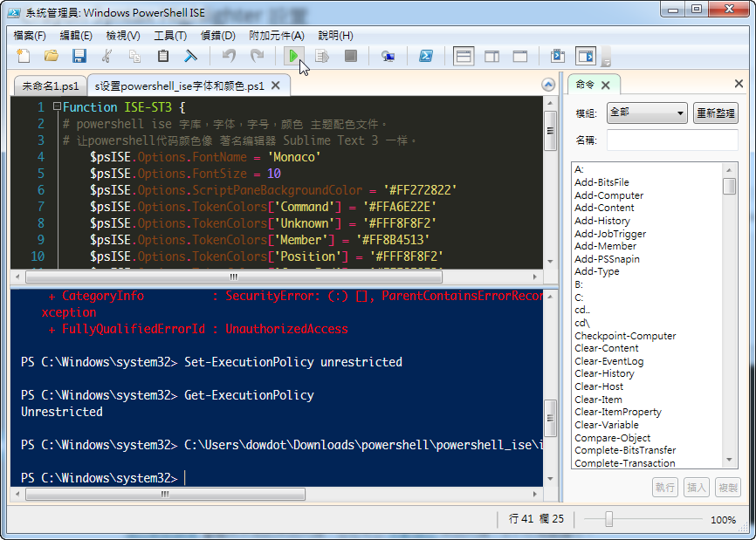Switch to the 未命名1.ps1 tab
The image size is (756, 540).
(50, 85)
